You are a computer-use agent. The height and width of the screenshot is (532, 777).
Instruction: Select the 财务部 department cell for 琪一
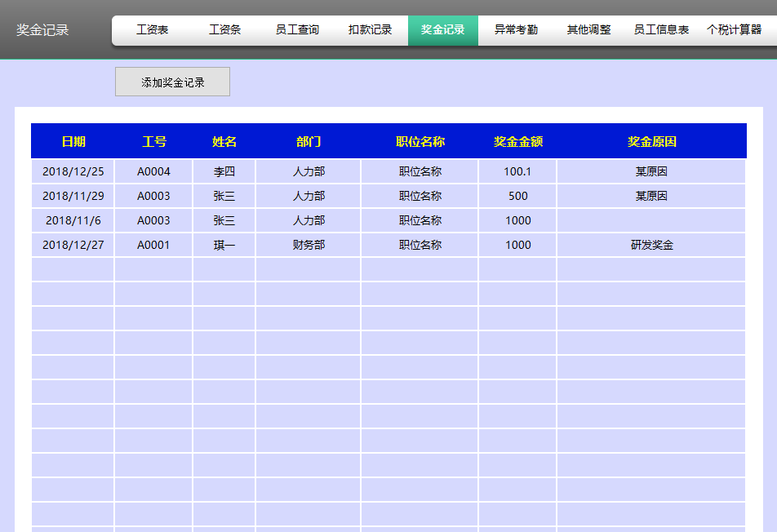click(x=308, y=245)
